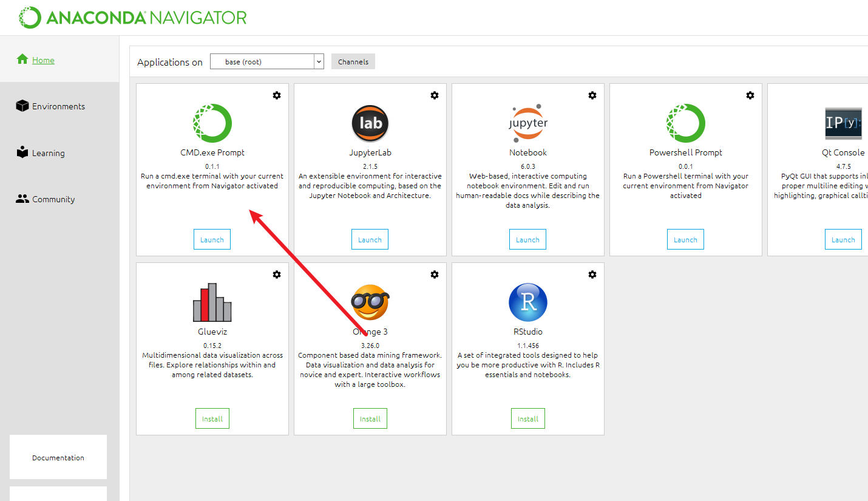
Task: Launch Qt Console
Action: (x=844, y=239)
